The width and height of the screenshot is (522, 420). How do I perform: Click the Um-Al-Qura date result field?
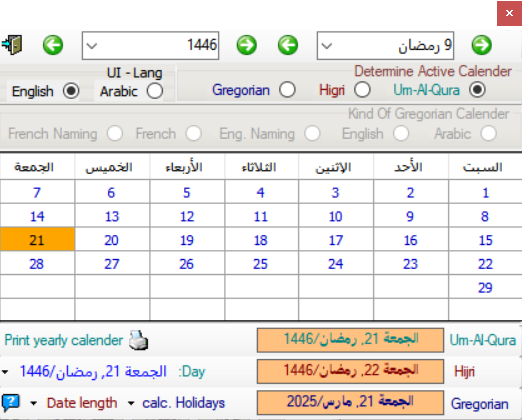pyautogui.click(x=350, y=340)
